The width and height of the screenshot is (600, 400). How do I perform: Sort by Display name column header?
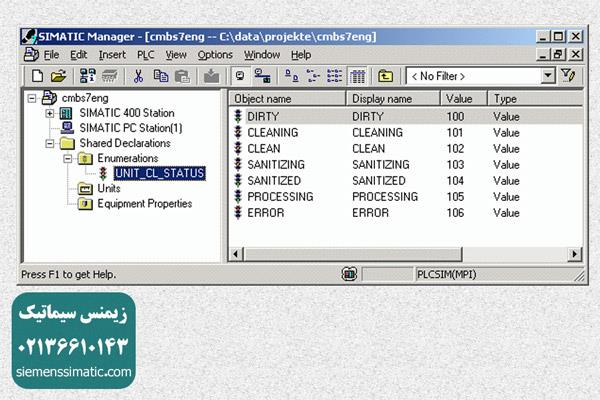pos(393,99)
